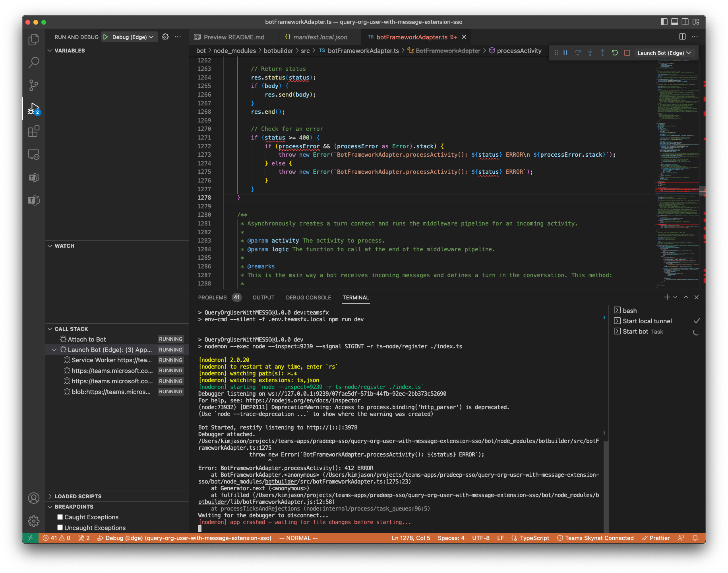
Task: Toggle the bottom panel layout button
Action: tap(674, 22)
